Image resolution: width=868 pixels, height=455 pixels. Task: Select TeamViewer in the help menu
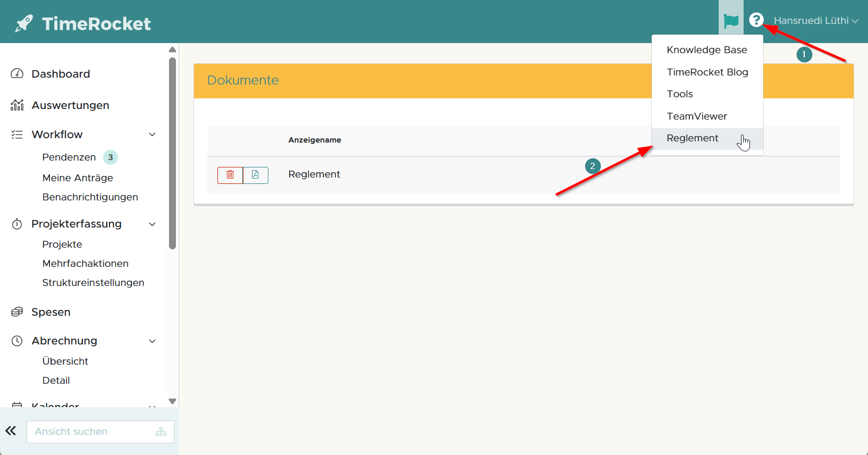[696, 116]
